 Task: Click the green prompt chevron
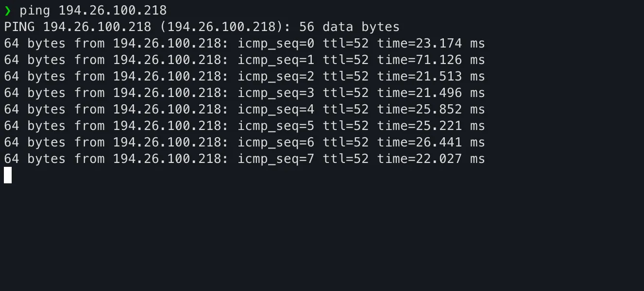pyautogui.click(x=7, y=10)
